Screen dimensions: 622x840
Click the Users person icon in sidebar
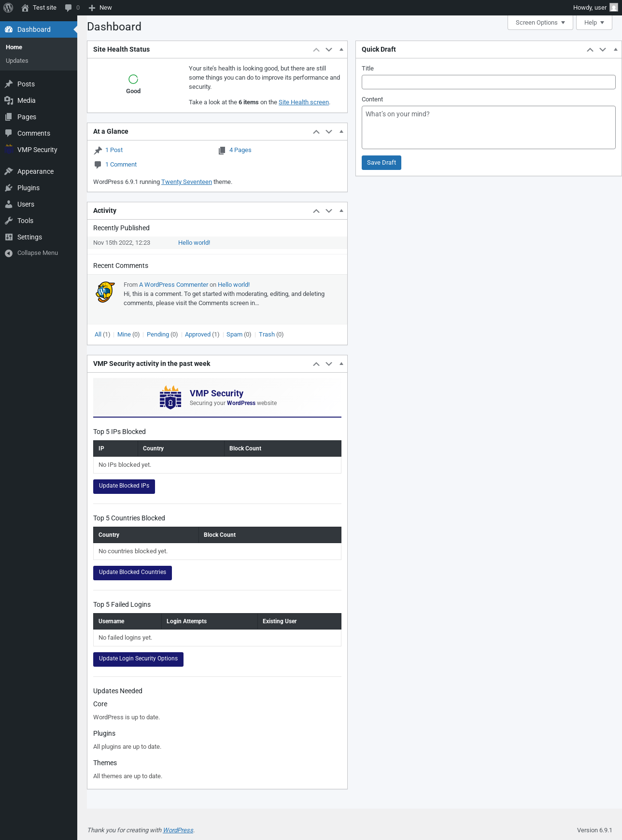(9, 204)
